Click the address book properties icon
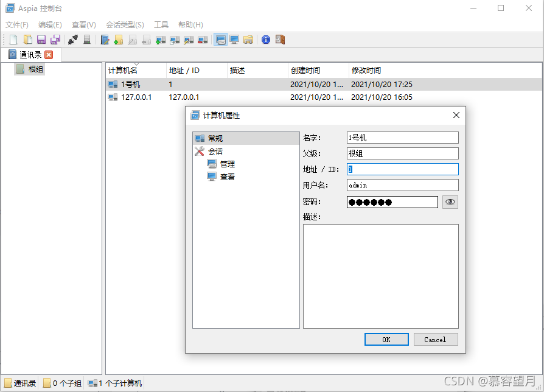544x392 pixels. (105, 40)
